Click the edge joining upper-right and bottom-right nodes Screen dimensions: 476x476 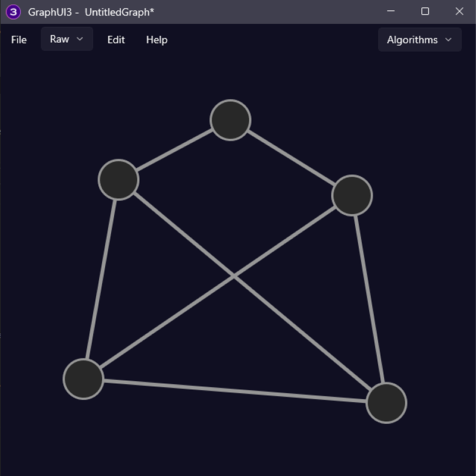pos(369,297)
